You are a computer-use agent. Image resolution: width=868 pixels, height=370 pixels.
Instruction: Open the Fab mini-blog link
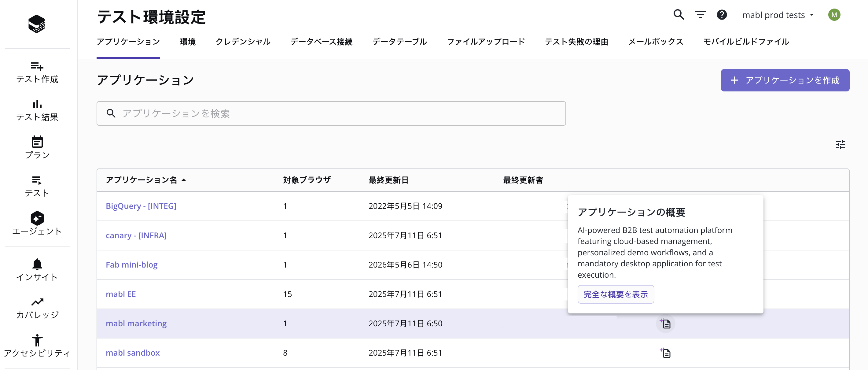(131, 265)
